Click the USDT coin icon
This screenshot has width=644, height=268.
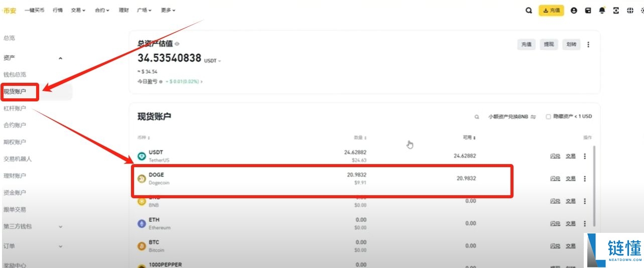[x=142, y=156]
